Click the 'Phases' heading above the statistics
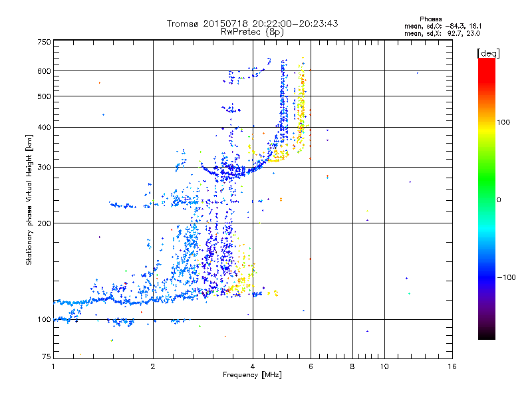Viewport: 532px width, 399px height. click(430, 19)
